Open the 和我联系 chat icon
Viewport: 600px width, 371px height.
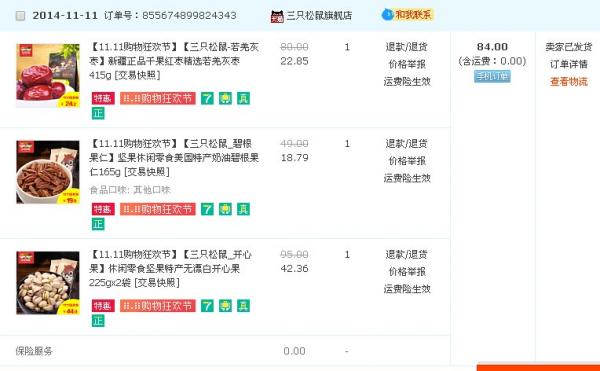408,15
